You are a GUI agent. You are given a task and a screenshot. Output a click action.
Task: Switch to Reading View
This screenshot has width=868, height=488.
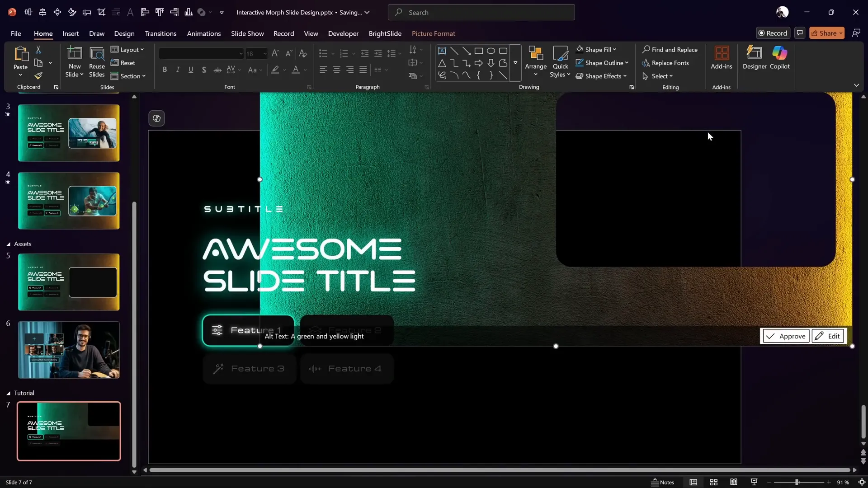coord(734,482)
